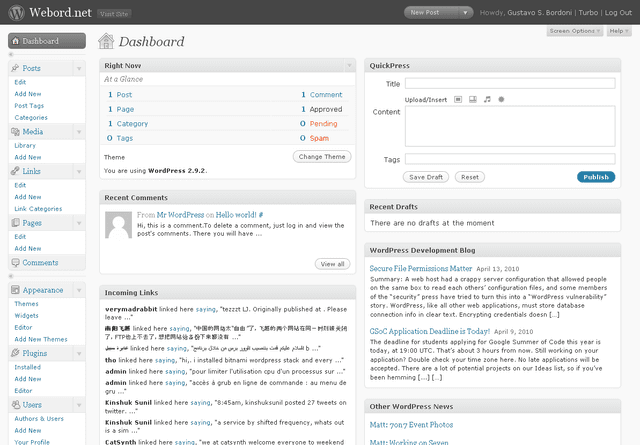Click the Add an Image icon in QuickPress
640x445 pixels.
458,100
